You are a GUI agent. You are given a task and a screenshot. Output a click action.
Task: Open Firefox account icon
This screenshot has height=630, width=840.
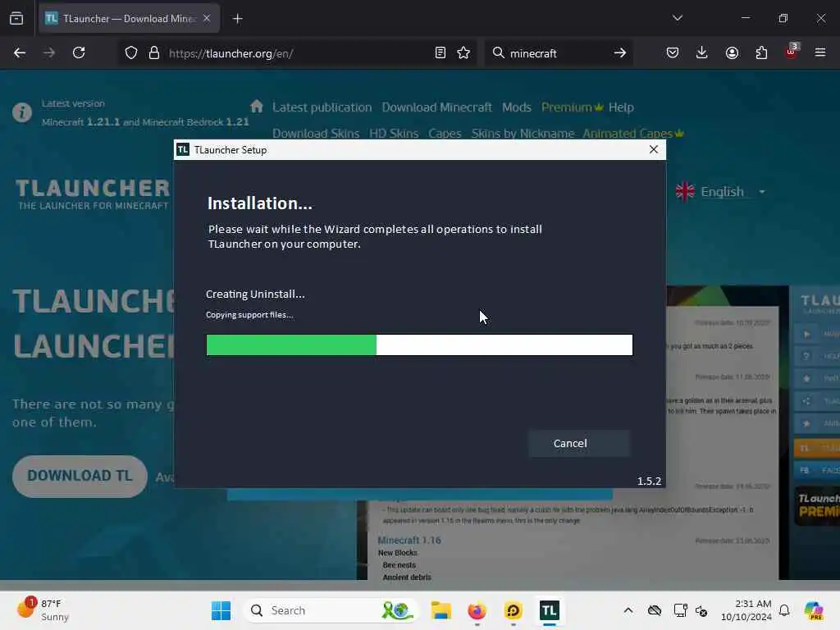pos(732,53)
